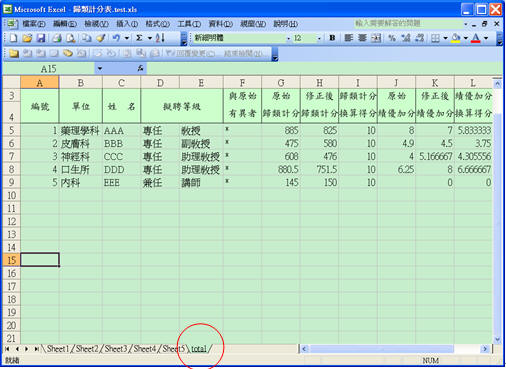Screen dimensions: 506x369
Task: Apply percent style formatting
Action: point(392,38)
